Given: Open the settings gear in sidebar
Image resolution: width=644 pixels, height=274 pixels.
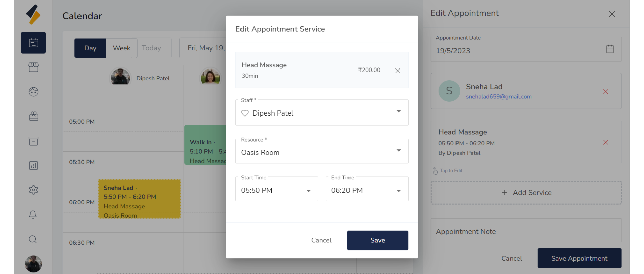Looking at the screenshot, I should 33,190.
